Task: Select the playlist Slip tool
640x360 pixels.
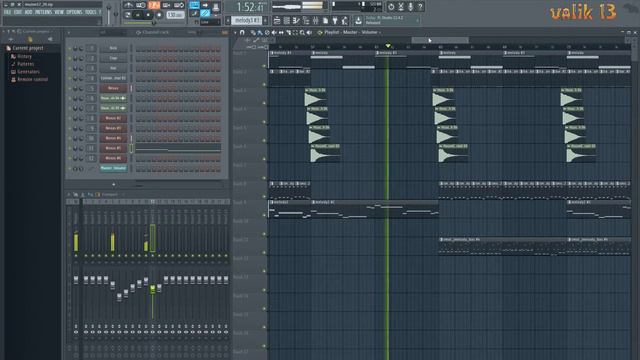Action: 281,32
